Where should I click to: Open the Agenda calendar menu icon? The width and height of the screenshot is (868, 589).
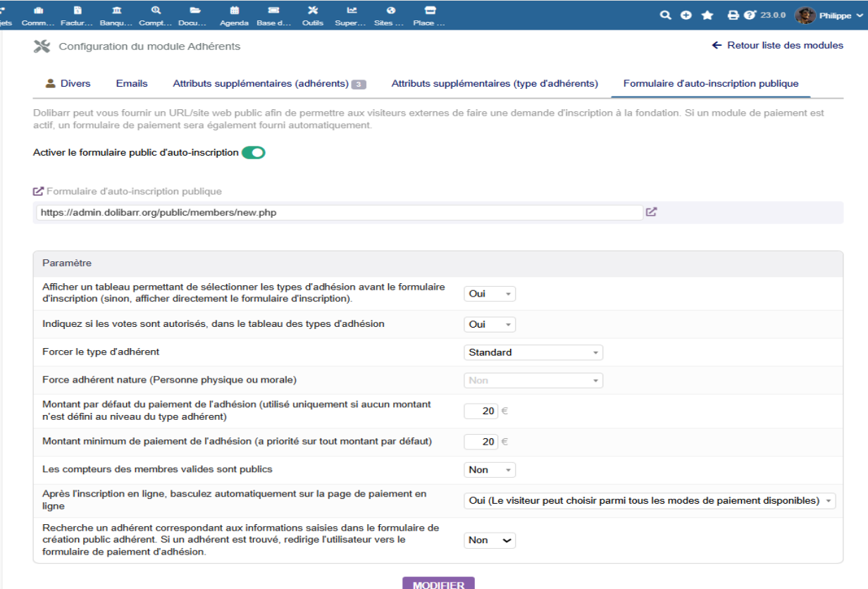[234, 11]
